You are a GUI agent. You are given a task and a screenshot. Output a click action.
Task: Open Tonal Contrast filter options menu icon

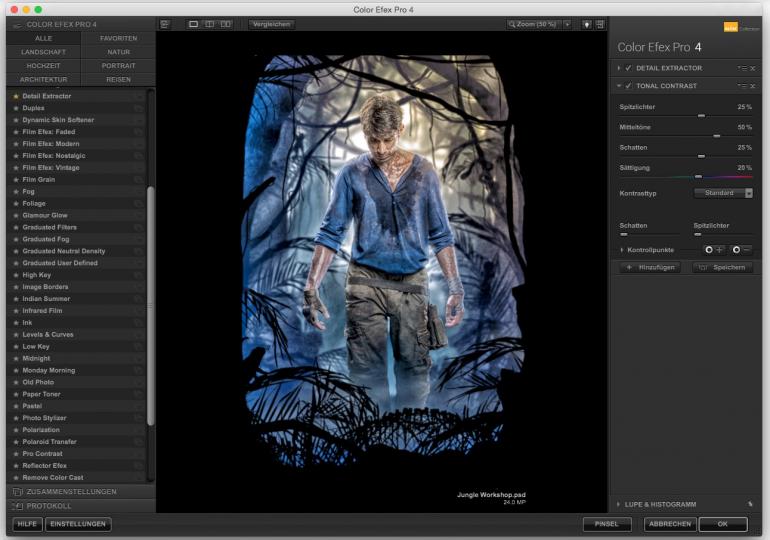742,86
